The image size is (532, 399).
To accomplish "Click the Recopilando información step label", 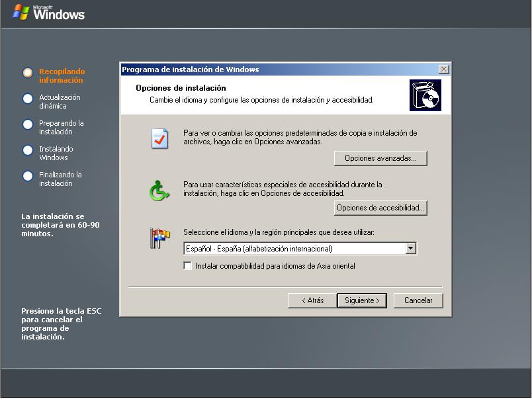I will point(62,75).
